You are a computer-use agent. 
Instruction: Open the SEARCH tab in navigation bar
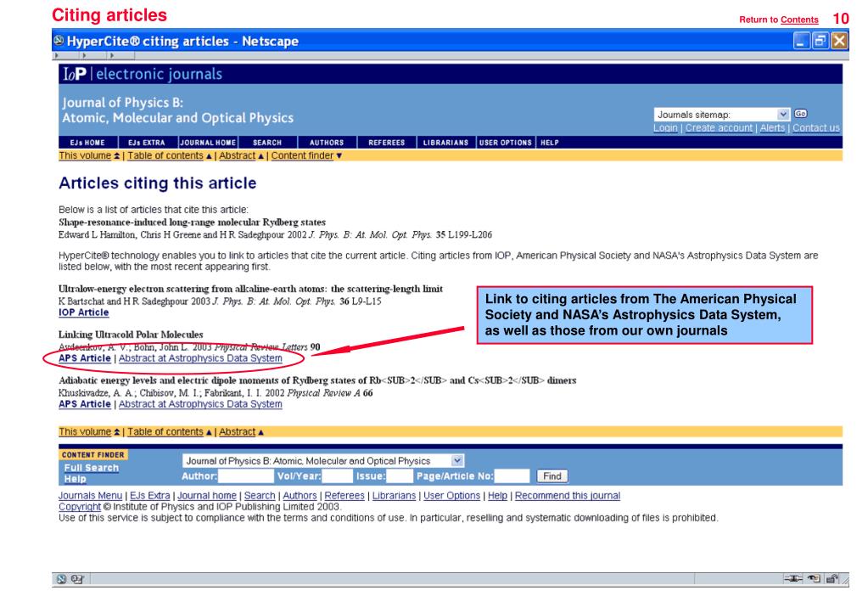pos(267,143)
